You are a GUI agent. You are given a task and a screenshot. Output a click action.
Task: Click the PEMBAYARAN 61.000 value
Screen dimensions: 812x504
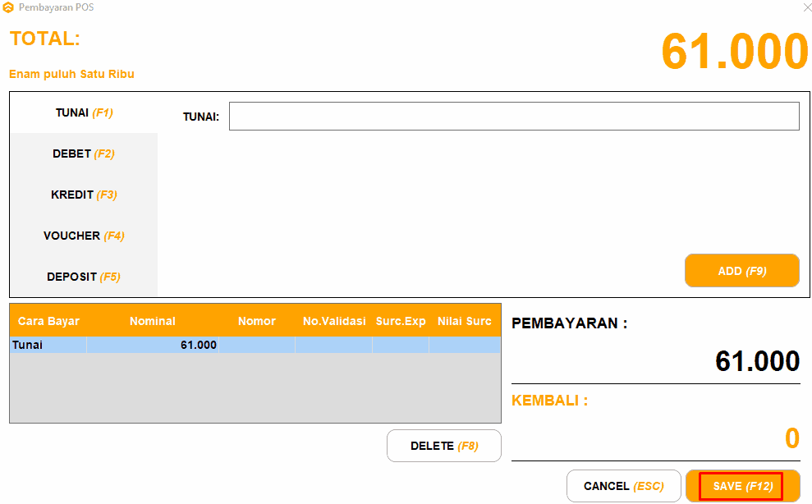point(757,361)
